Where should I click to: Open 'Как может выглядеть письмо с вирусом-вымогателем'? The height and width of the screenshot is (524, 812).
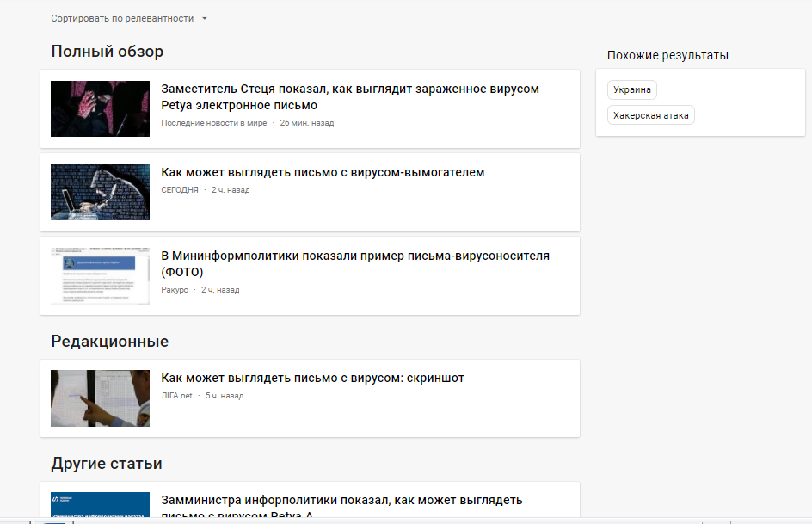(x=323, y=172)
